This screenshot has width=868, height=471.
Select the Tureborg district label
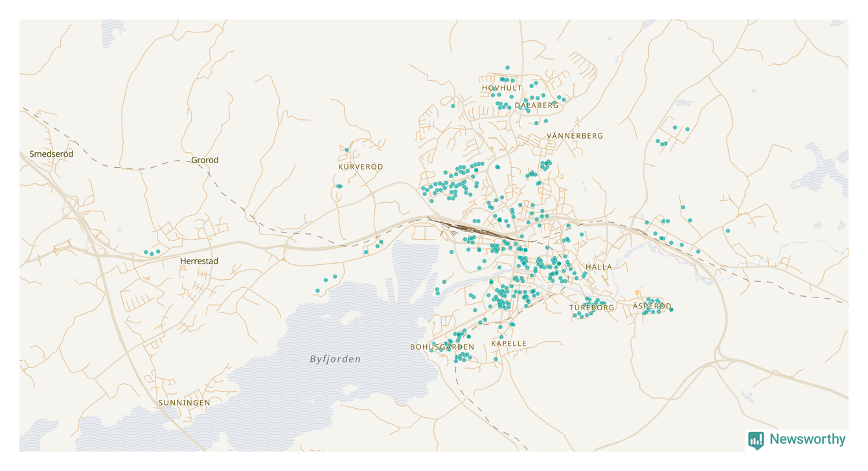[591, 308]
